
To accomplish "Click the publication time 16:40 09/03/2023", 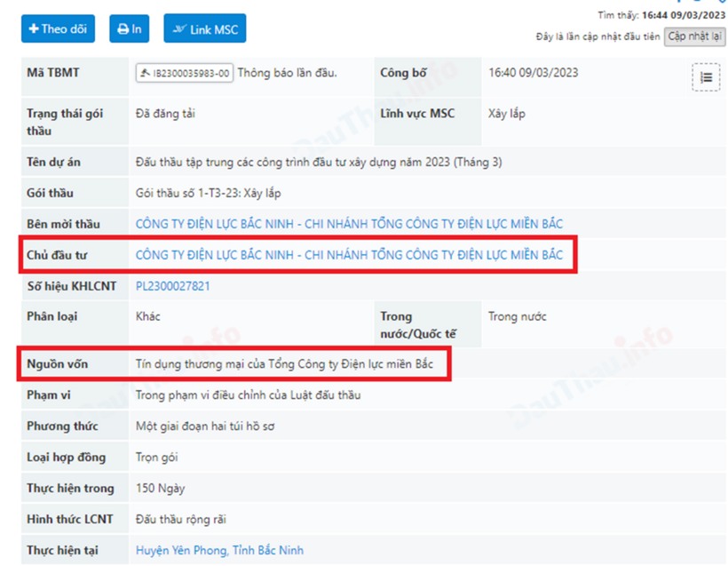I will click(x=533, y=73).
